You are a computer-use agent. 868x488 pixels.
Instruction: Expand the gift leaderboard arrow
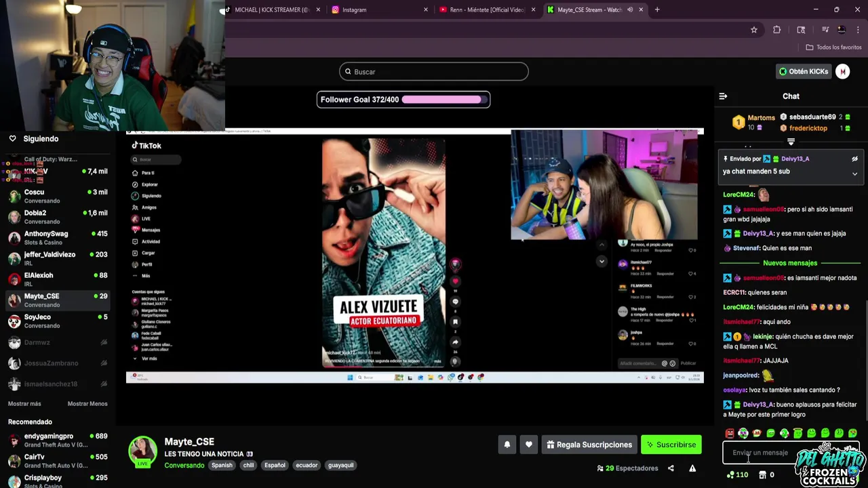click(791, 142)
